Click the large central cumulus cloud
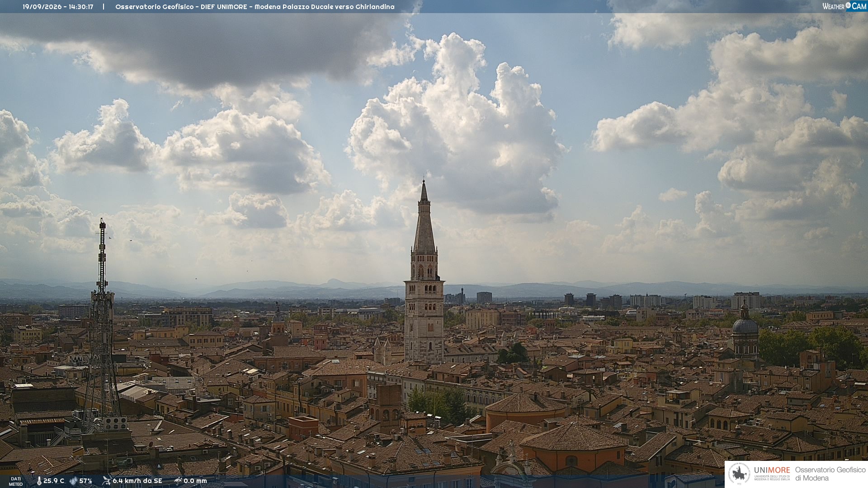Image resolution: width=868 pixels, height=488 pixels. coord(457,131)
